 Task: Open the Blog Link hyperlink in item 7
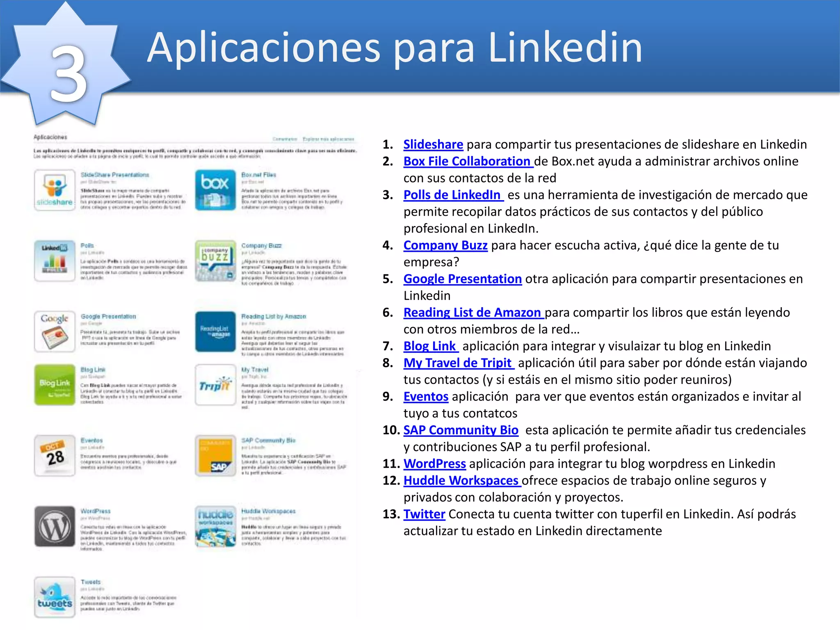431,346
